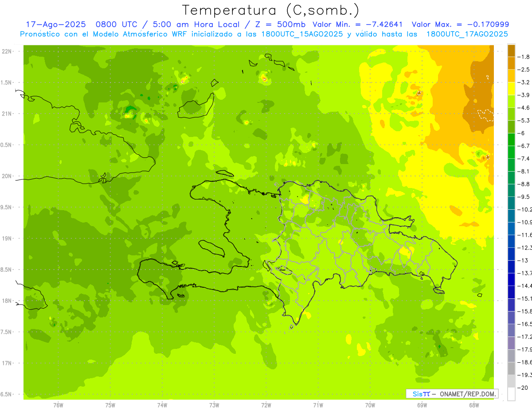Click the '-16.5' legend value
Image resolution: width=532 pixels, height=411 pixels.
(525, 324)
